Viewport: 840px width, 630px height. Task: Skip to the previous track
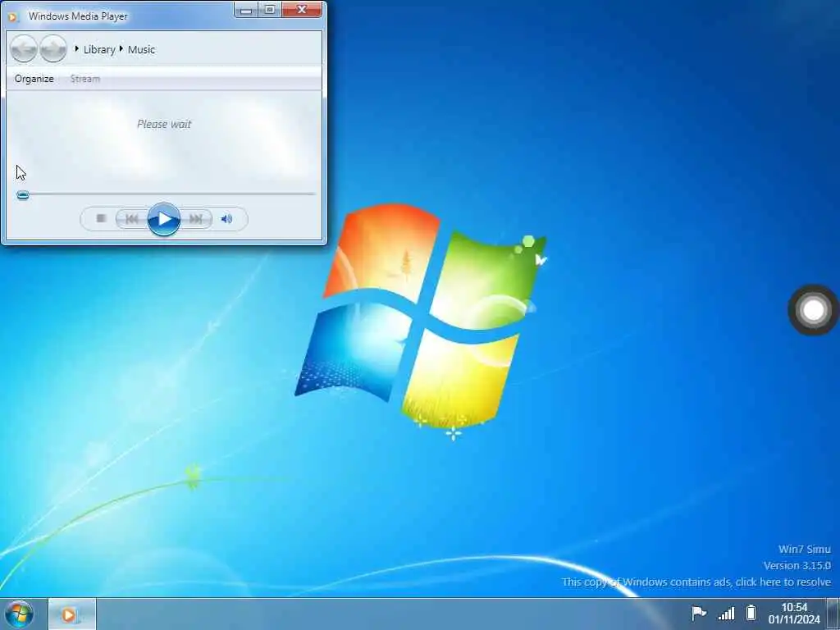coord(132,218)
